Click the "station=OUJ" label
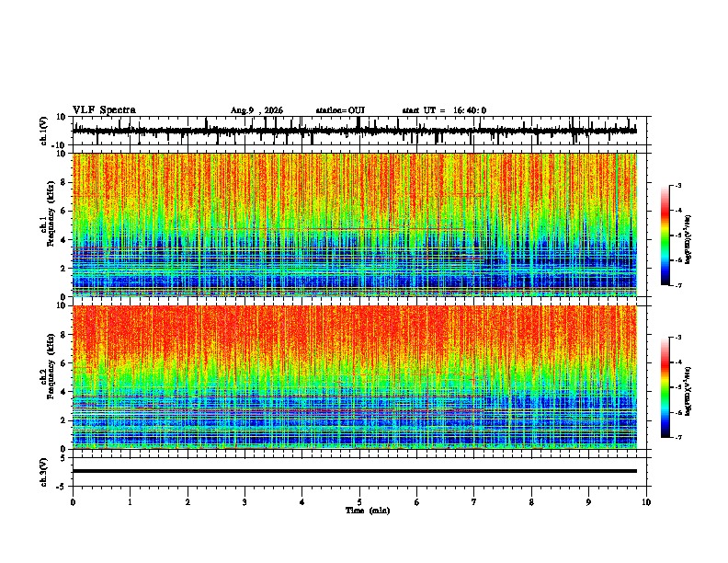 click(340, 110)
